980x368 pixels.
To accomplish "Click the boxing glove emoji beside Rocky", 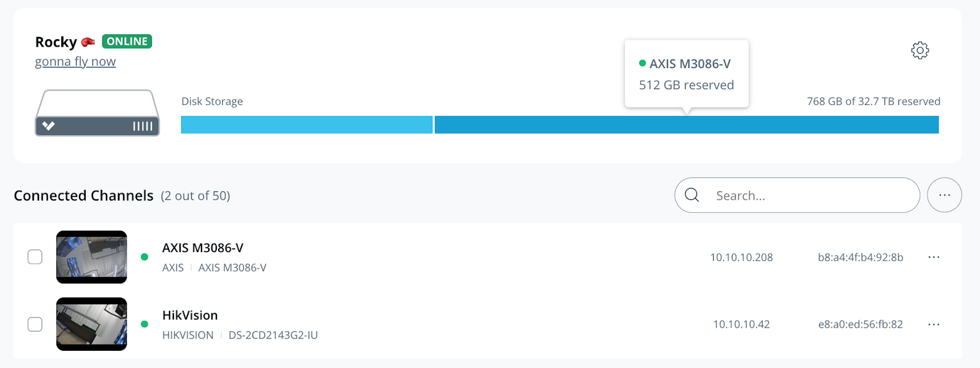I will coord(88,42).
